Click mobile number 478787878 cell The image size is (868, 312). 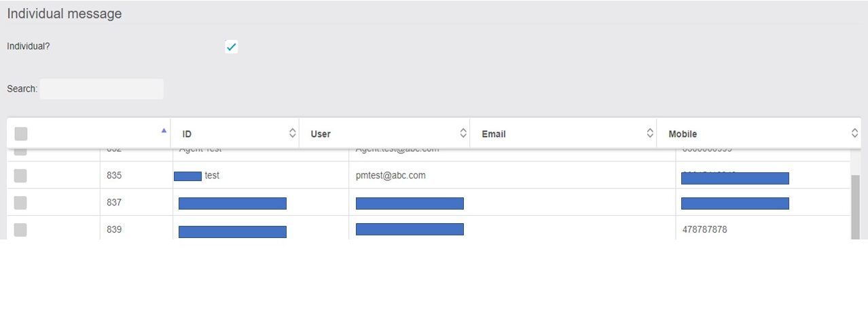click(704, 230)
